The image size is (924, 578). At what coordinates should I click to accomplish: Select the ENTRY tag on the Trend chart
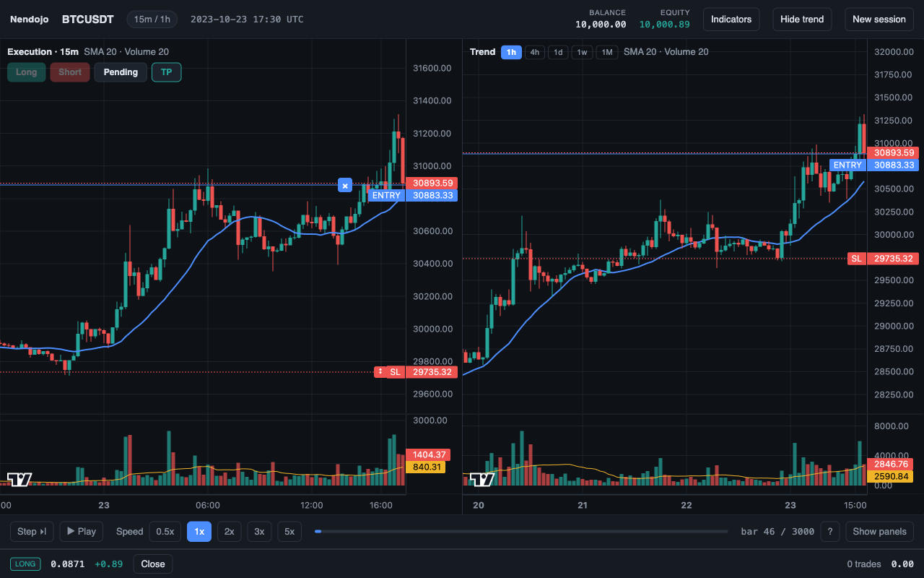[x=847, y=165]
